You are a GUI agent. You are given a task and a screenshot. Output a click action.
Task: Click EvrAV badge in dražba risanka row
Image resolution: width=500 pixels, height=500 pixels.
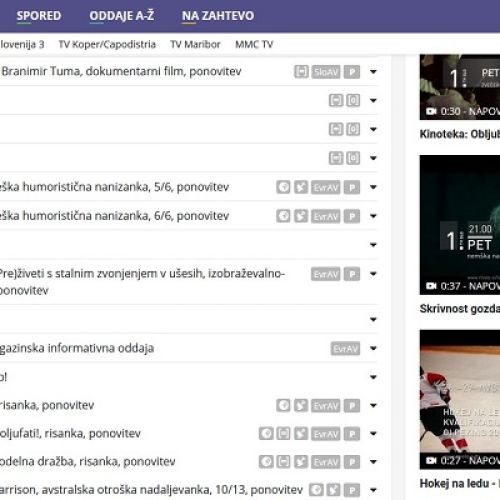[326, 462]
